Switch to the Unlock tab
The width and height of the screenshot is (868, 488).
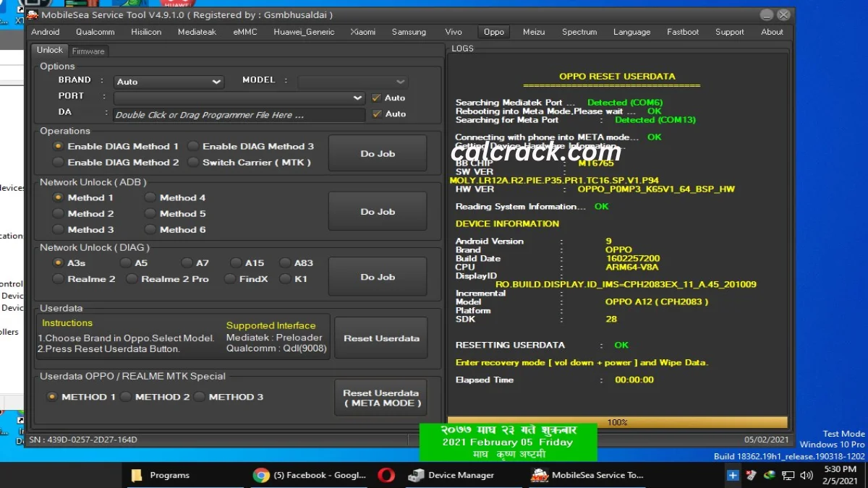[50, 50]
